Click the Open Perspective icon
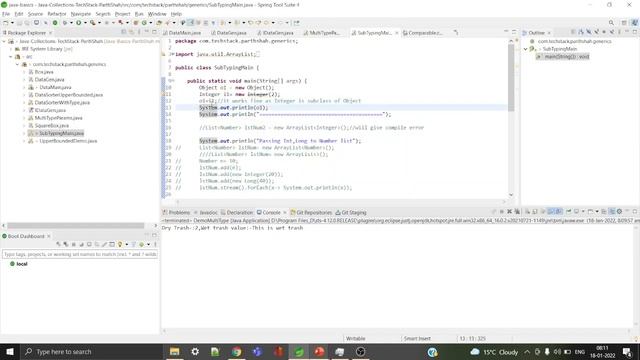Viewport: 640px width, 360px height. pyautogui.click(x=624, y=23)
